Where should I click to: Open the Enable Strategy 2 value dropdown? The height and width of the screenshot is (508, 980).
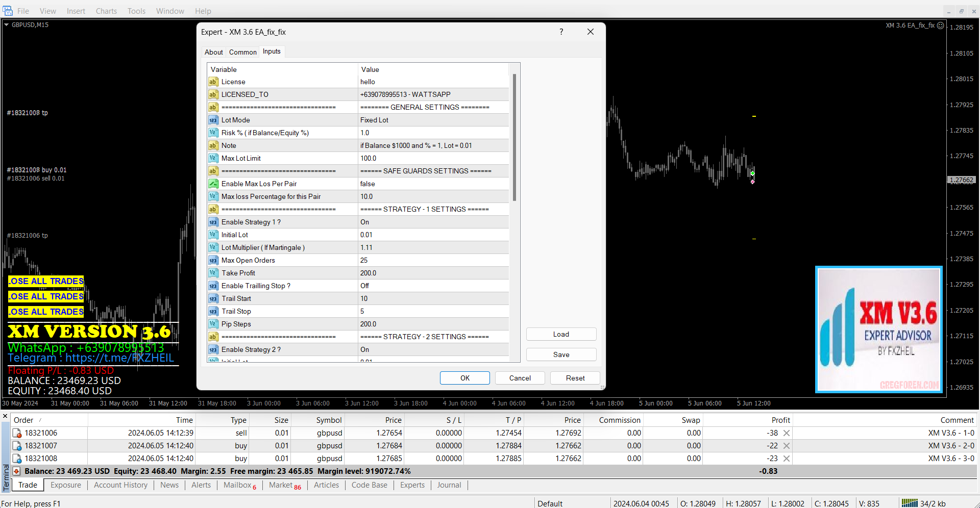tap(433, 349)
